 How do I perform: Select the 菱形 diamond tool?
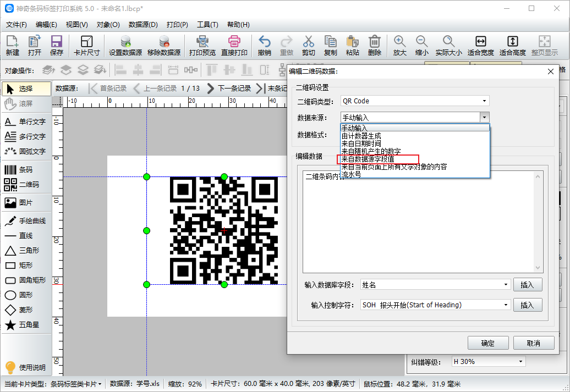(x=26, y=310)
